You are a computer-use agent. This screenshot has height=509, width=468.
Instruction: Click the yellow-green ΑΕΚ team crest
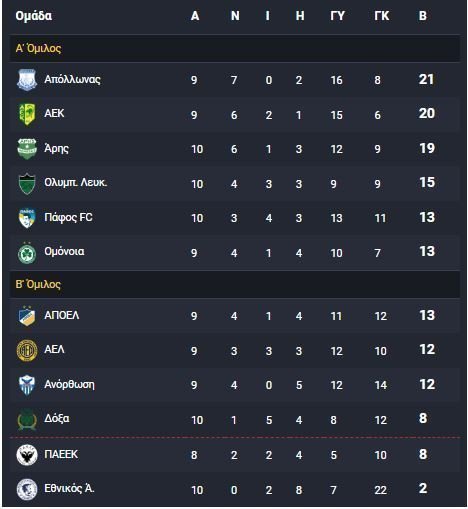(27, 114)
